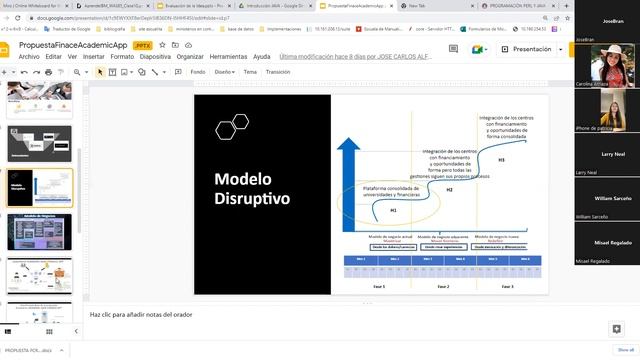640x360 pixels.
Task: Open the zoom level dropdown arrow
Action: 86,72
